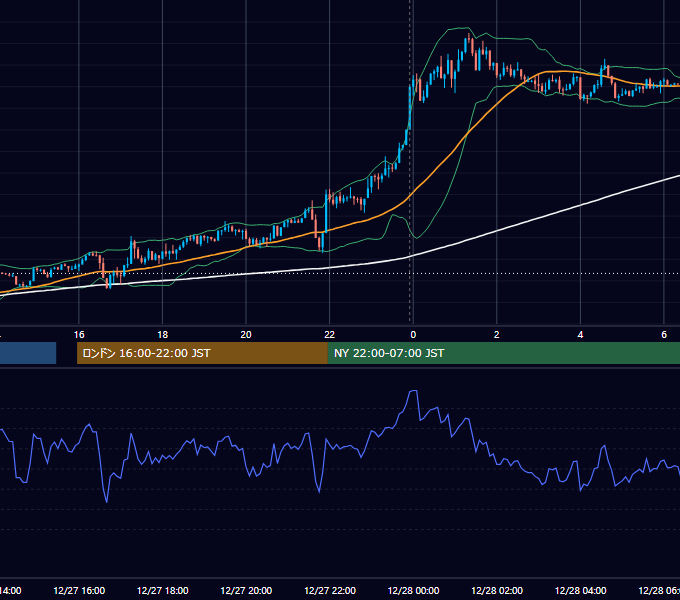Viewport: 680px width, 600px height.
Task: Click the hour label "18" on the chart axis
Action: point(162,335)
